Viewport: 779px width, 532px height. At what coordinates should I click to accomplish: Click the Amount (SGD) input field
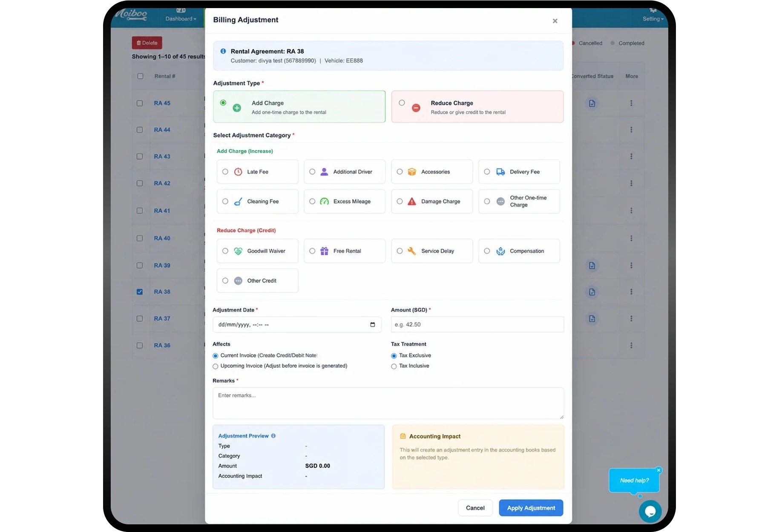point(477,325)
